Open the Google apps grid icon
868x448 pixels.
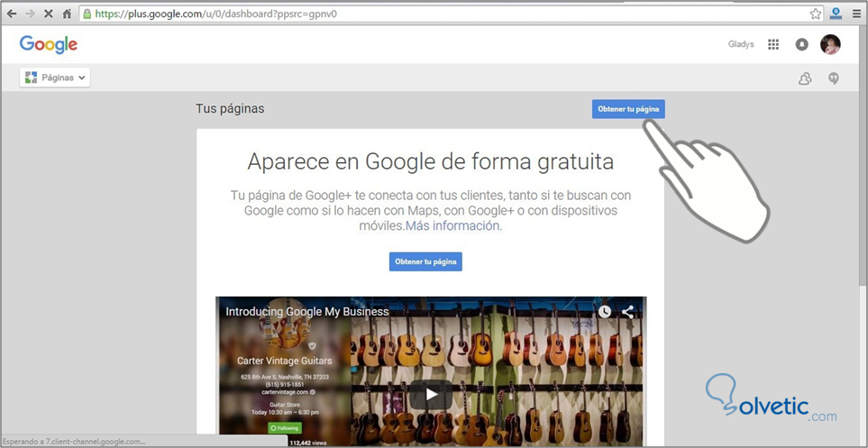point(773,44)
